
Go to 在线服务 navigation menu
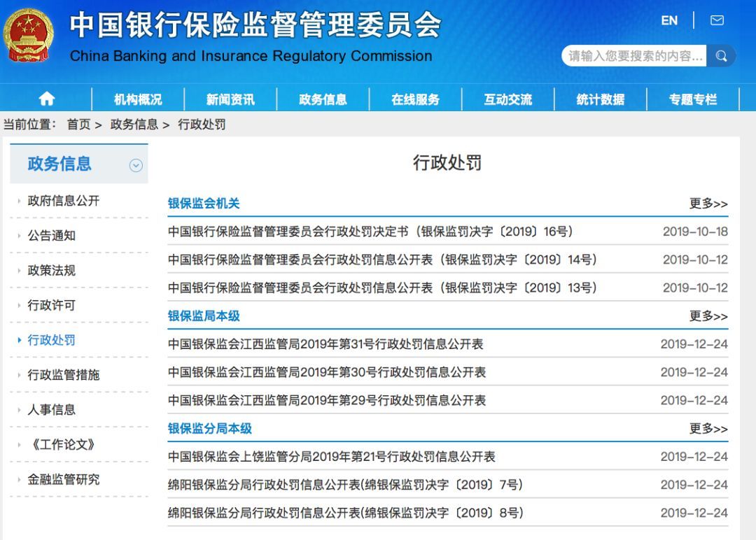pos(415,99)
